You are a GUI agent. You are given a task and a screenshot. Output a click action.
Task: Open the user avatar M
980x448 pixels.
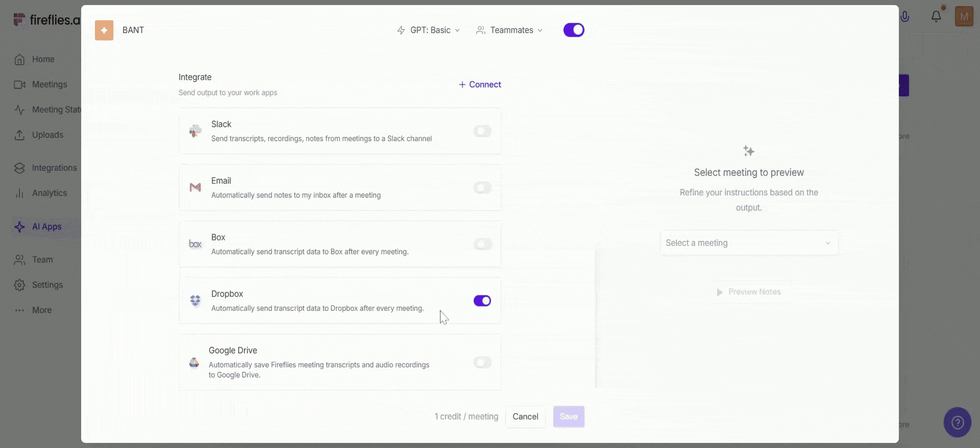[964, 17]
